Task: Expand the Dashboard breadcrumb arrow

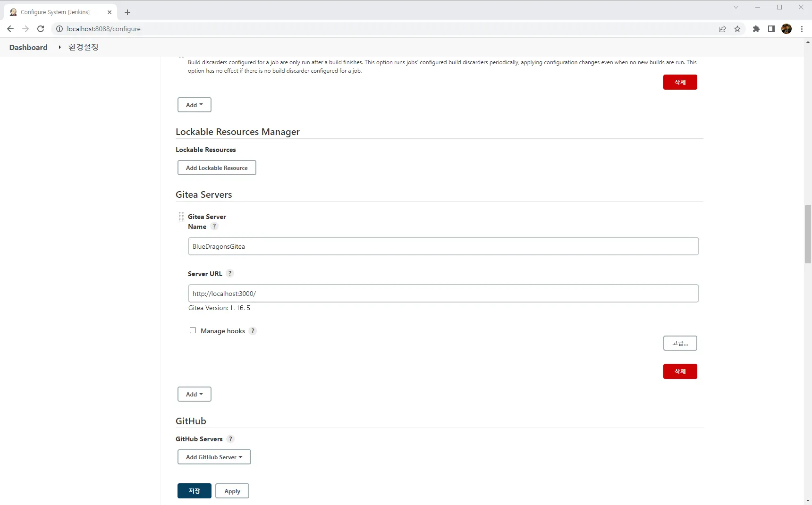Action: (x=59, y=47)
